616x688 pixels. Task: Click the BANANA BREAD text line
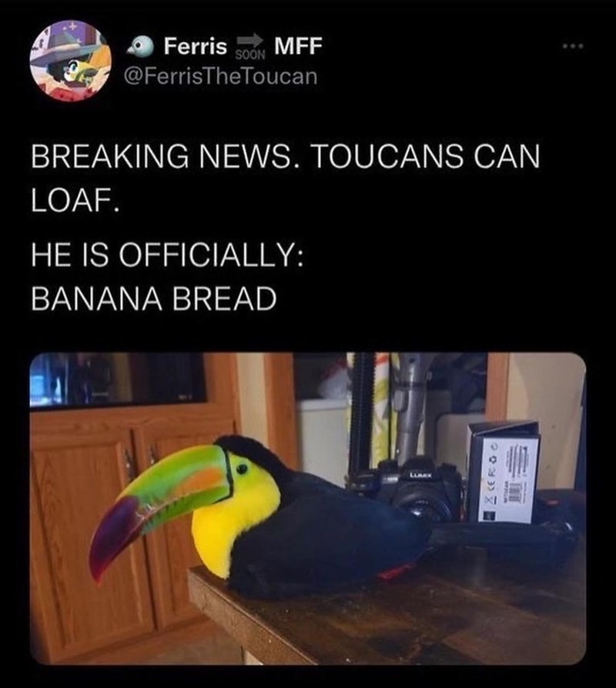coord(154,299)
